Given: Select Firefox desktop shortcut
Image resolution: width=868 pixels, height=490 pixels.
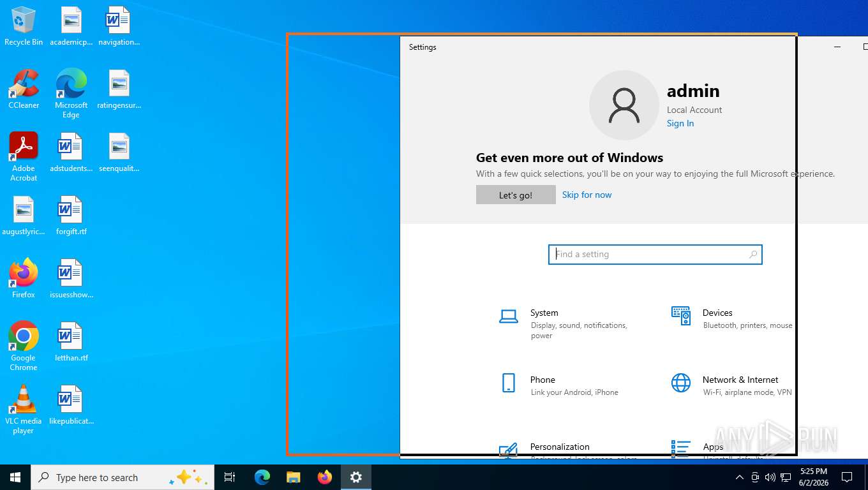Looking at the screenshot, I should (x=24, y=279).
